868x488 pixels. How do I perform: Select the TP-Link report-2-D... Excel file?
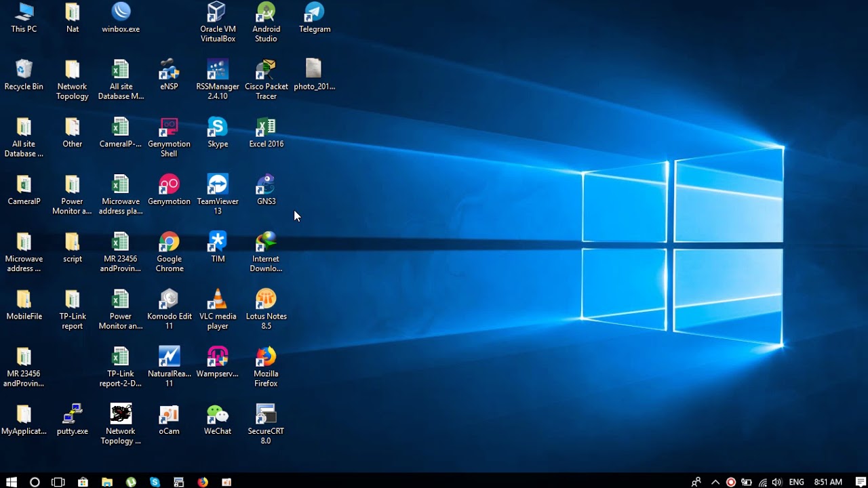pyautogui.click(x=121, y=367)
